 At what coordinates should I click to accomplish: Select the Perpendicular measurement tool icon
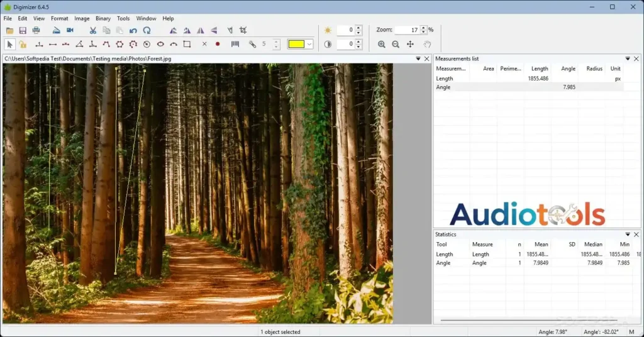point(93,44)
